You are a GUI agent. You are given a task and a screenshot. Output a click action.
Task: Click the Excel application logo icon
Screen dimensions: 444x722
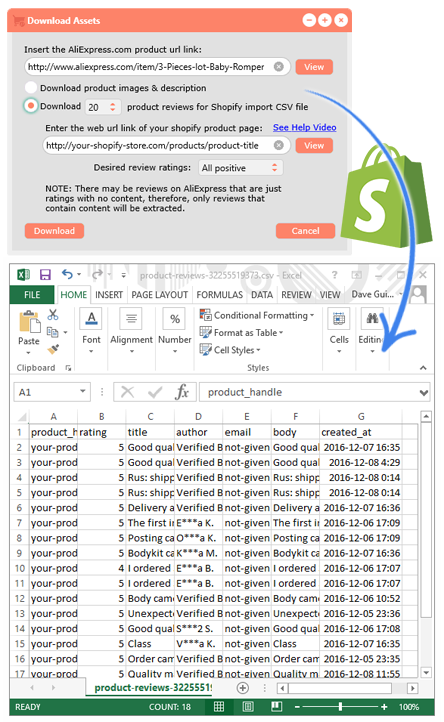[x=23, y=275]
